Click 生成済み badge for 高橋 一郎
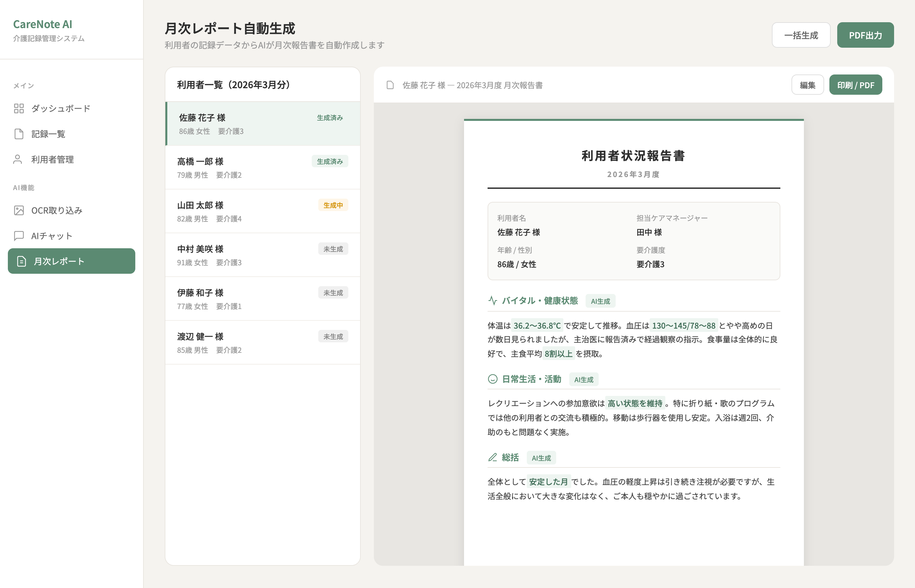 point(330,161)
